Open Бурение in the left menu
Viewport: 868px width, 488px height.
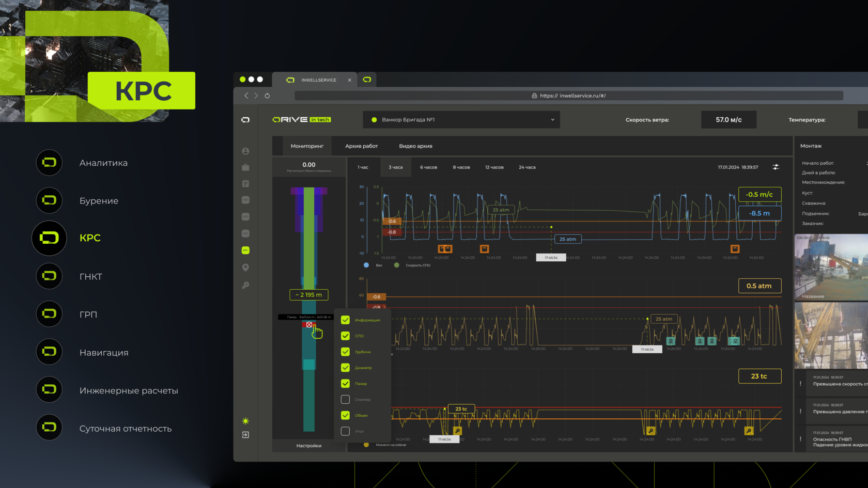pos(99,201)
